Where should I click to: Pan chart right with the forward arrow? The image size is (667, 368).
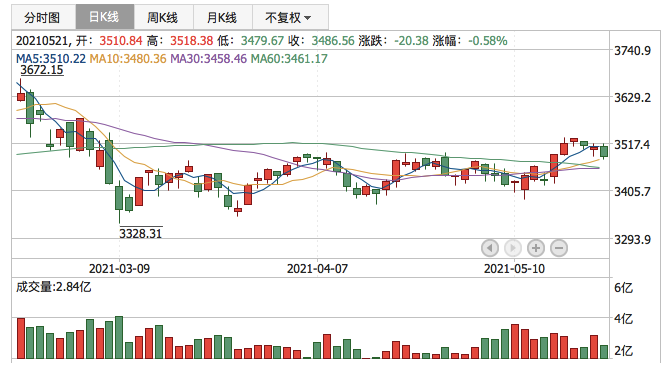pyautogui.click(x=513, y=248)
